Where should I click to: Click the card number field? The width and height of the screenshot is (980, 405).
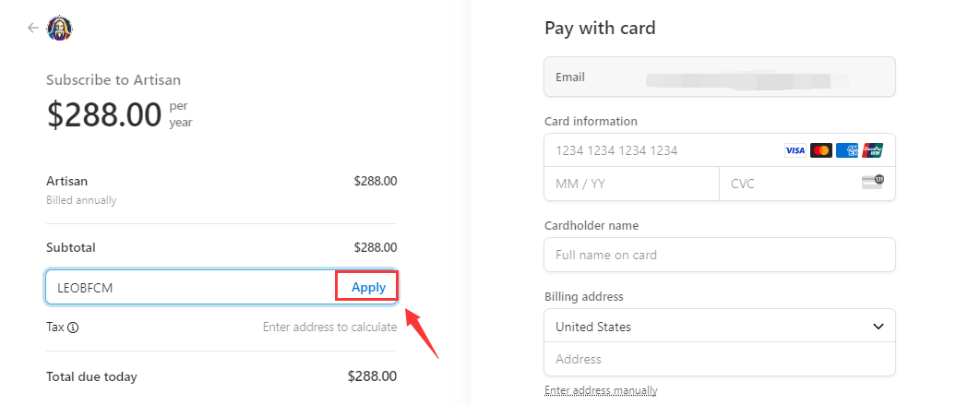pyautogui.click(x=720, y=150)
